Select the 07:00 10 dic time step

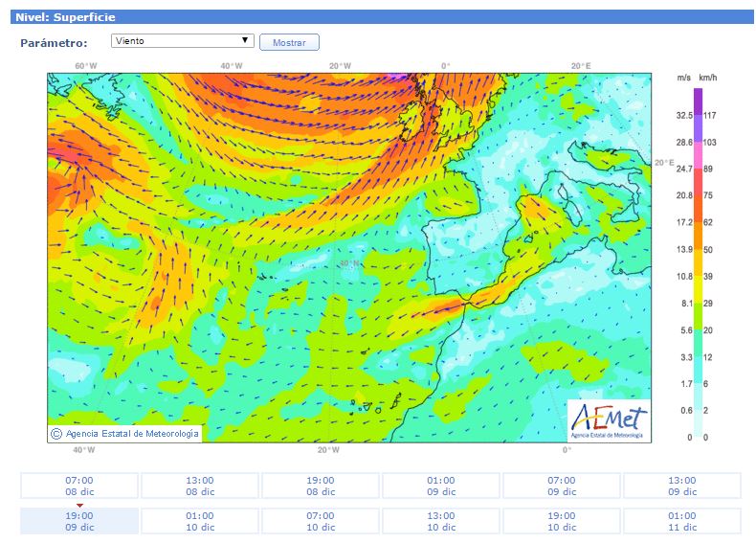[x=321, y=521]
